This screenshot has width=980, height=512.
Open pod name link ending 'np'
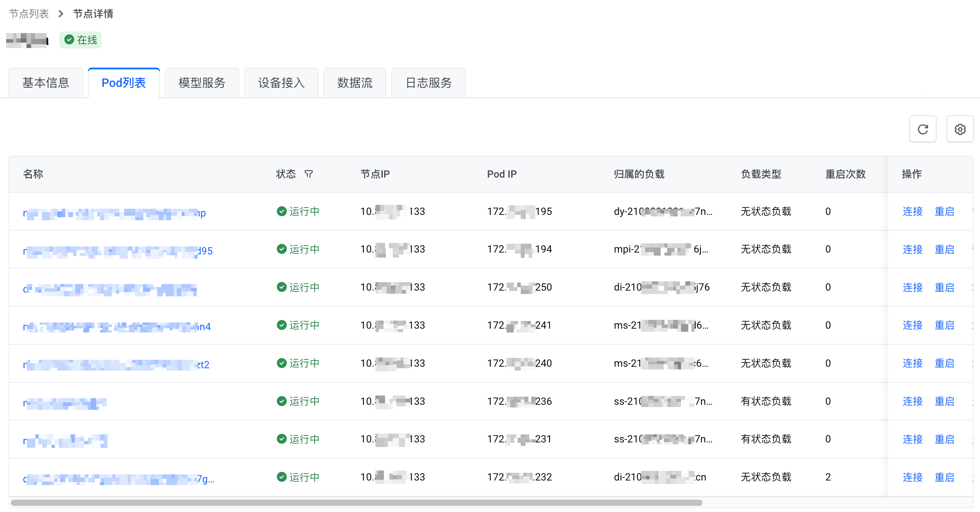(115, 213)
